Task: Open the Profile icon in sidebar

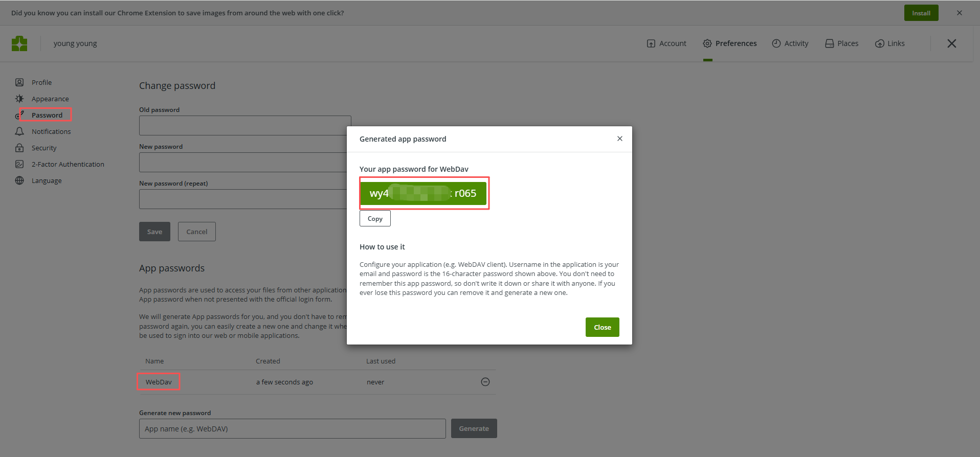Action: (x=19, y=82)
